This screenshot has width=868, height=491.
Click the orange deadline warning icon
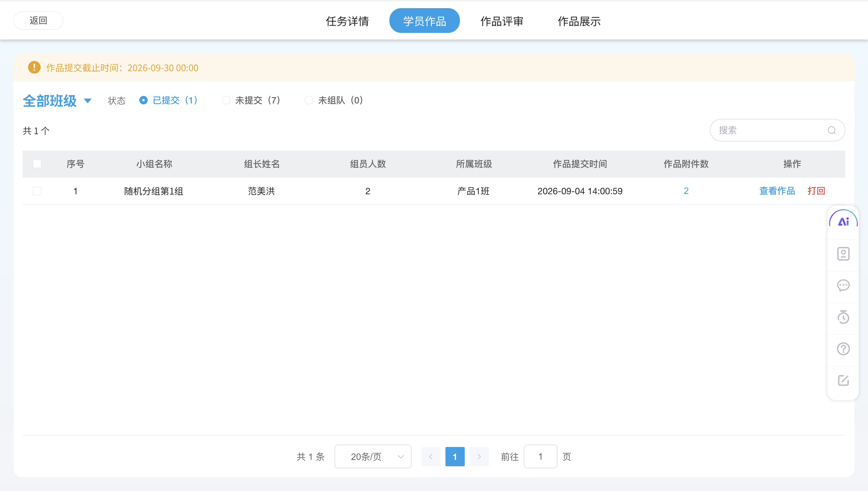click(x=34, y=68)
